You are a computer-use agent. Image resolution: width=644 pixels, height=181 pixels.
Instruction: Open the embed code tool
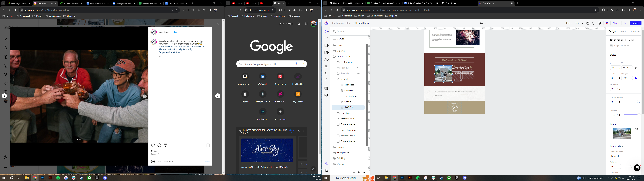point(326,88)
